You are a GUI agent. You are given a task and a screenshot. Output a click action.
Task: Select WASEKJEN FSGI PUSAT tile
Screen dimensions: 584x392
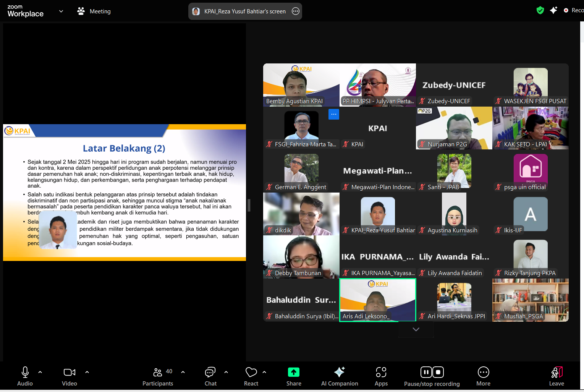pyautogui.click(x=531, y=85)
